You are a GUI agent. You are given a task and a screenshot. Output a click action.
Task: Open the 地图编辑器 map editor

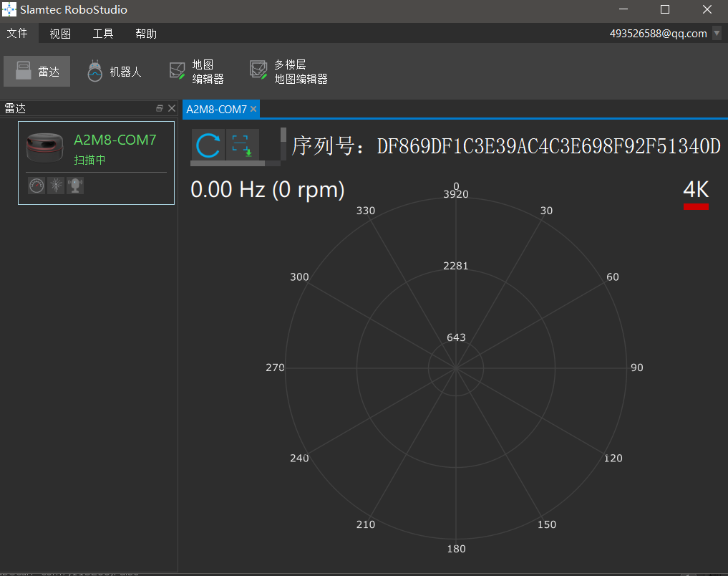(x=197, y=72)
